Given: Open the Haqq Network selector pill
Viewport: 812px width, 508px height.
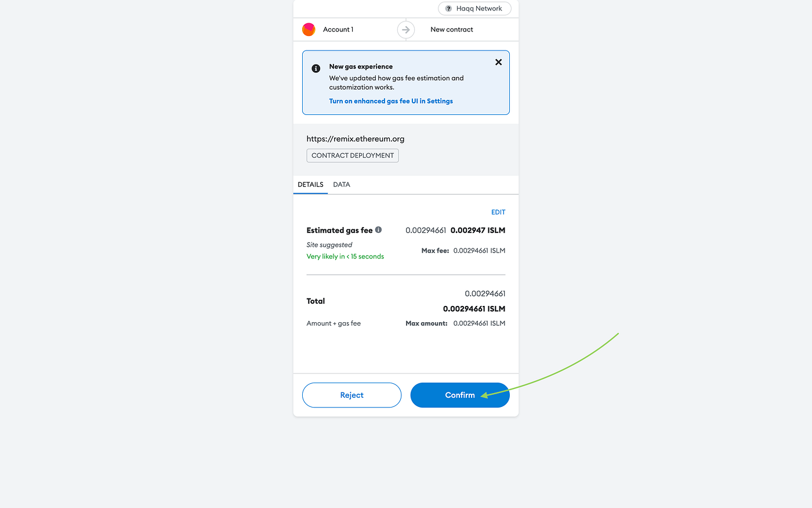Looking at the screenshot, I should pyautogui.click(x=474, y=9).
